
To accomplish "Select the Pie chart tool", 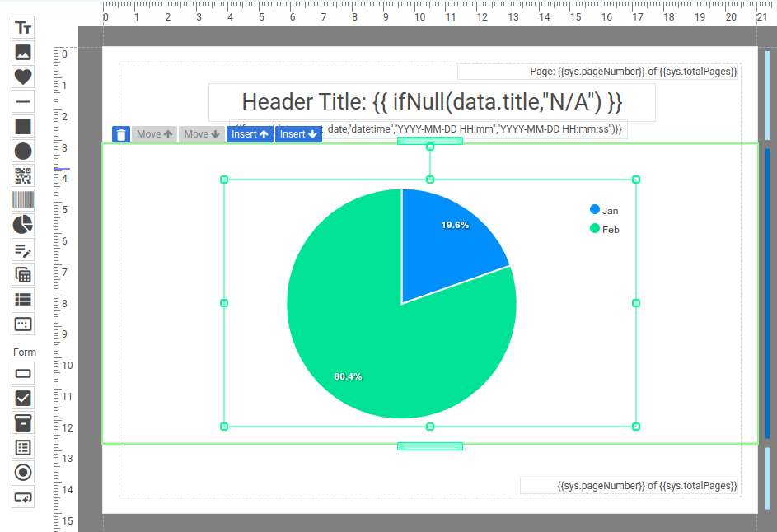I will 23,225.
